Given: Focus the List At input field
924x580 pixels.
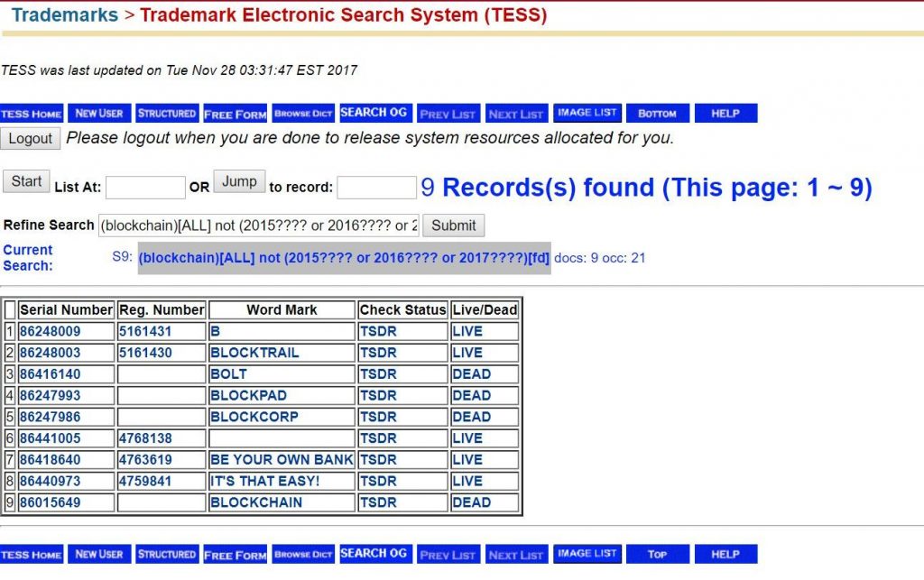Looking at the screenshot, I should 145,188.
